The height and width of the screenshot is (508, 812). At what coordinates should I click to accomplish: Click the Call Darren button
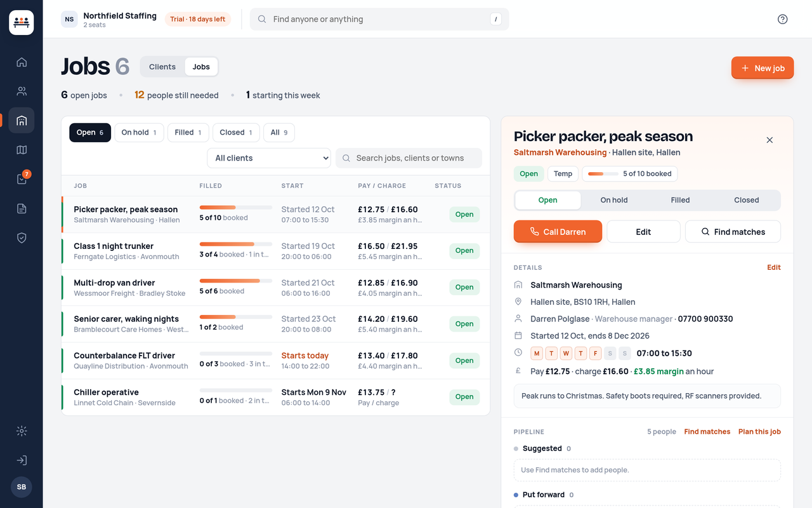pyautogui.click(x=558, y=232)
